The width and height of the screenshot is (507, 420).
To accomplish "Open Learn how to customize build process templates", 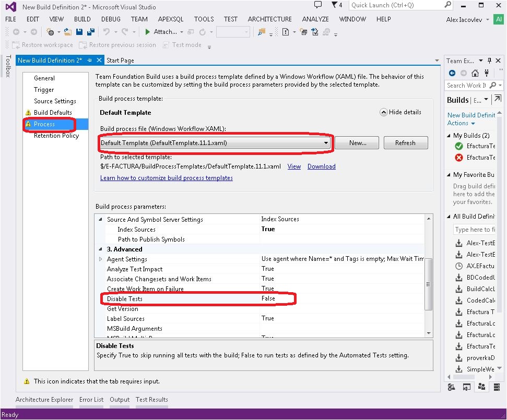I will pyautogui.click(x=167, y=178).
